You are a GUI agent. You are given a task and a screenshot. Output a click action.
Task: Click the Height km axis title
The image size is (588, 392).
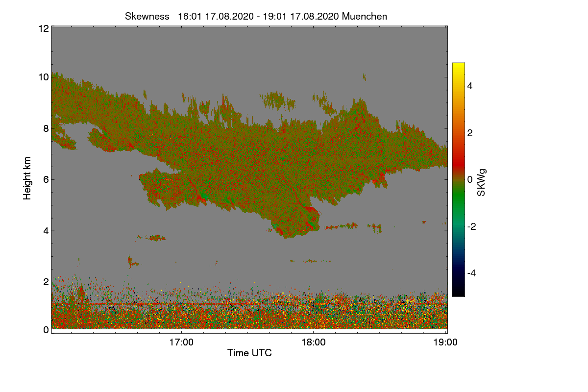(27, 178)
